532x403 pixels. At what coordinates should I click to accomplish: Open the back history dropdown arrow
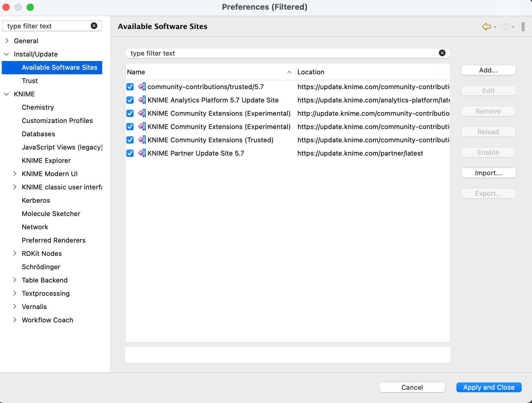coord(495,27)
